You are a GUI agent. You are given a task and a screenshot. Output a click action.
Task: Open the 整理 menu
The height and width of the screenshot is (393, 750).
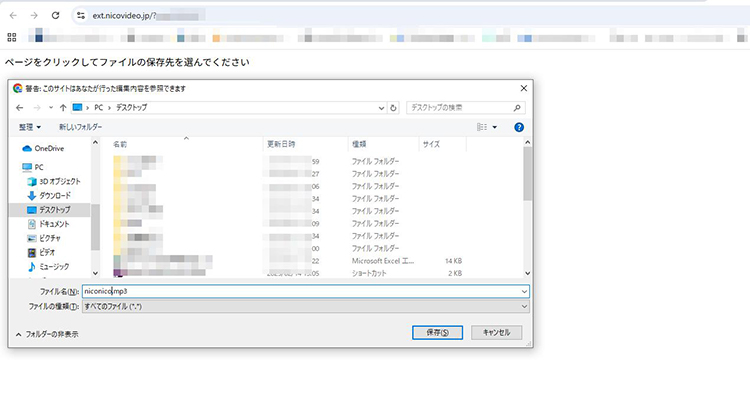tap(30, 127)
